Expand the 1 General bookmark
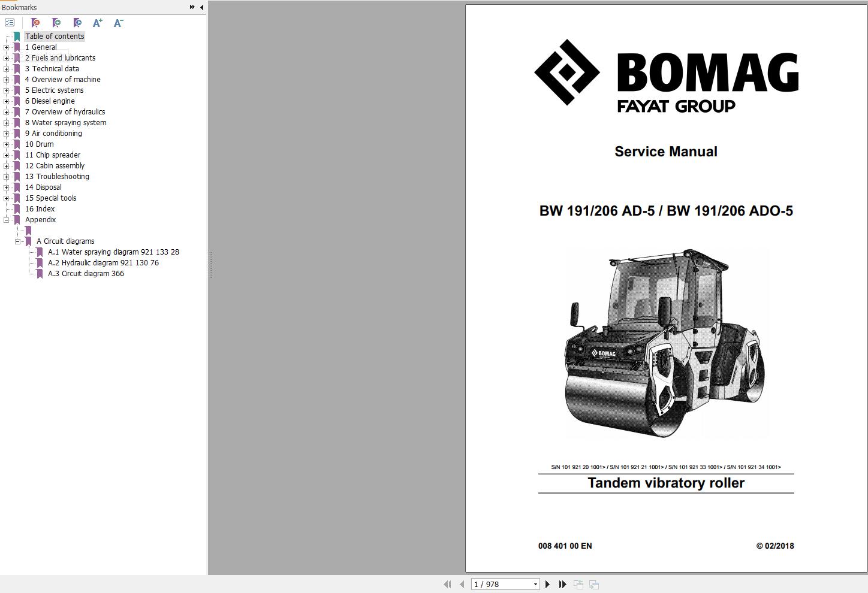 coord(7,47)
